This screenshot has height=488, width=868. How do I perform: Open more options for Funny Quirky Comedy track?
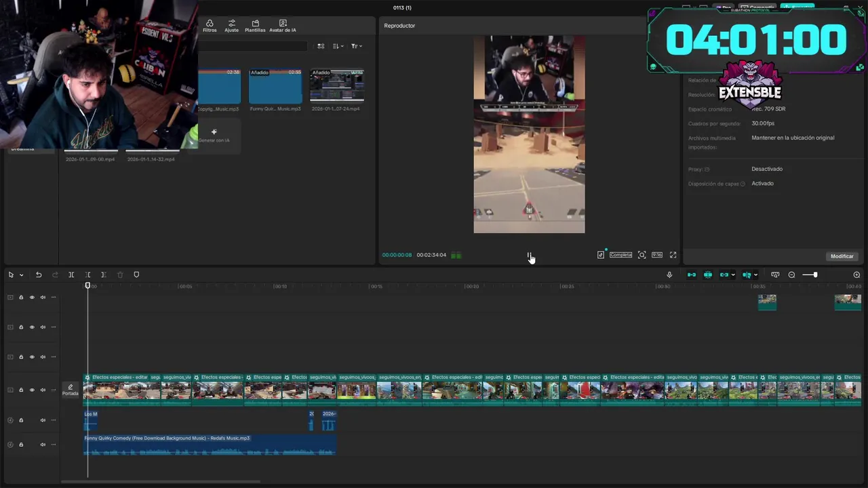click(54, 445)
